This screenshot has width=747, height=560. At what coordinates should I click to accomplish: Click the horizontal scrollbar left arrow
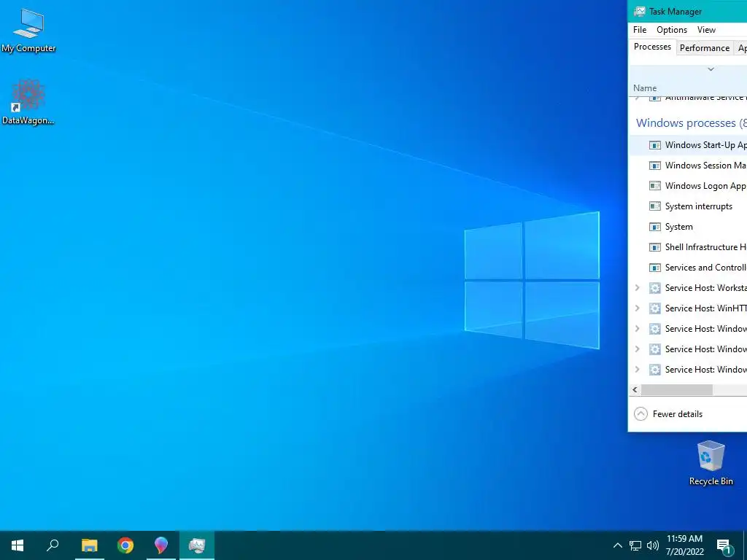(635, 389)
